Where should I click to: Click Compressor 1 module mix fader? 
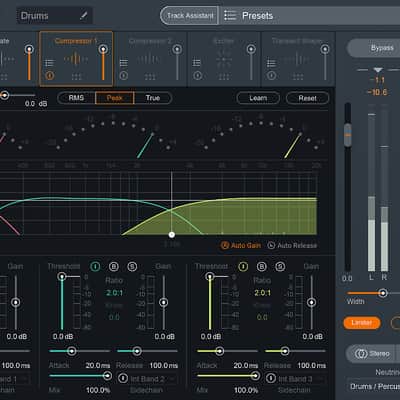(103, 50)
